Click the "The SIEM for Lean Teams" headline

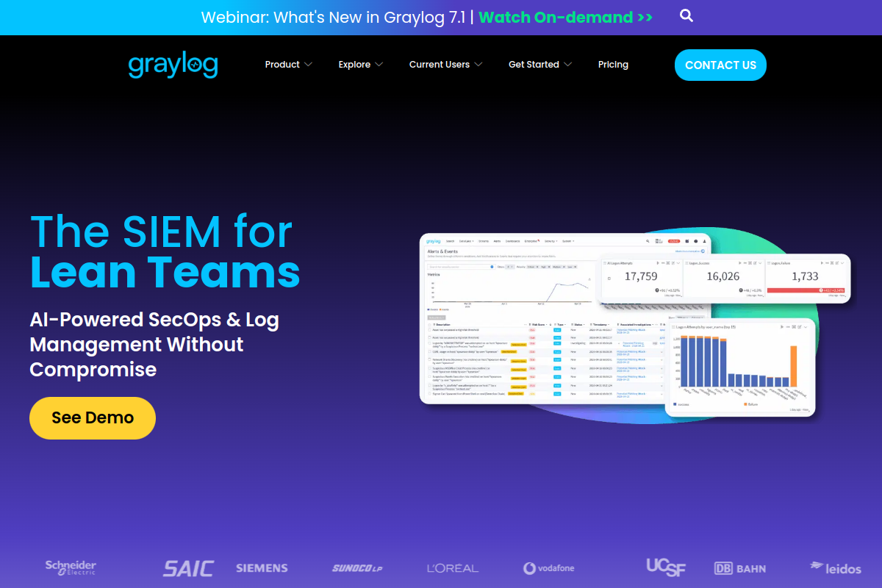[x=165, y=251]
